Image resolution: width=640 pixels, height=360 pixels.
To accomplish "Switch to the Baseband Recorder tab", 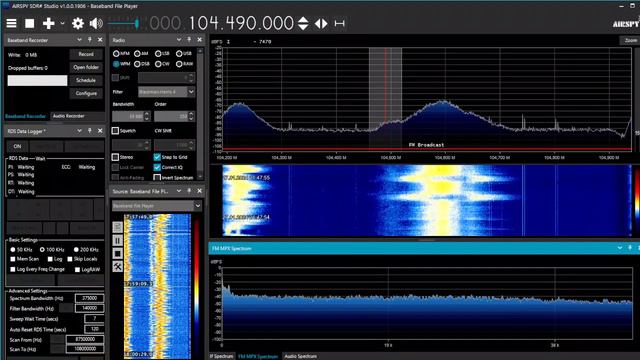I will 26,116.
